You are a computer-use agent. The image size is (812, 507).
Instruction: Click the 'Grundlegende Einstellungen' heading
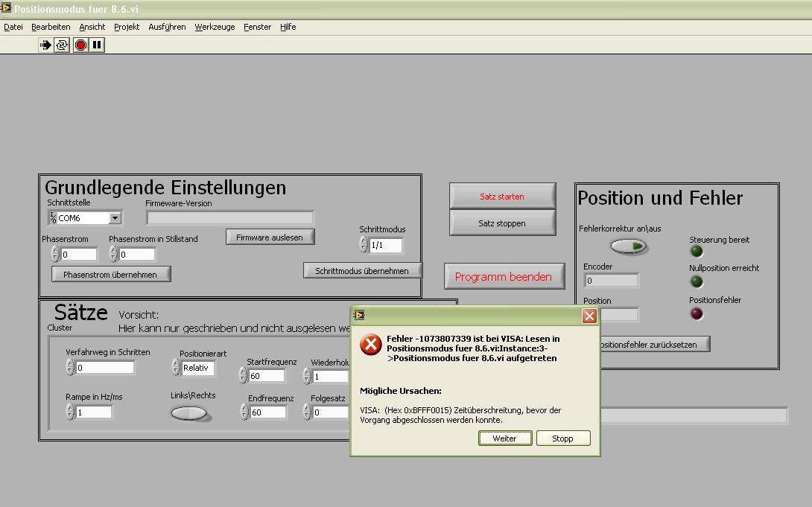[165, 188]
